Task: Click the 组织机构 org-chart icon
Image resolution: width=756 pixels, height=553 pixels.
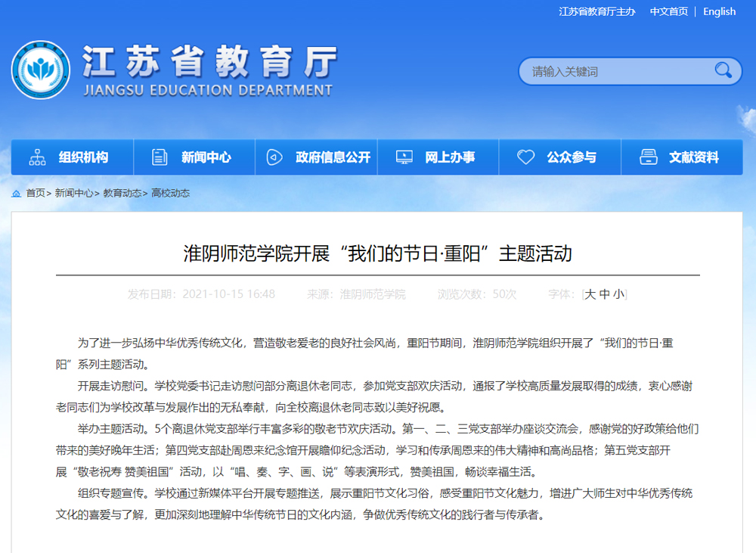Action: (37, 157)
